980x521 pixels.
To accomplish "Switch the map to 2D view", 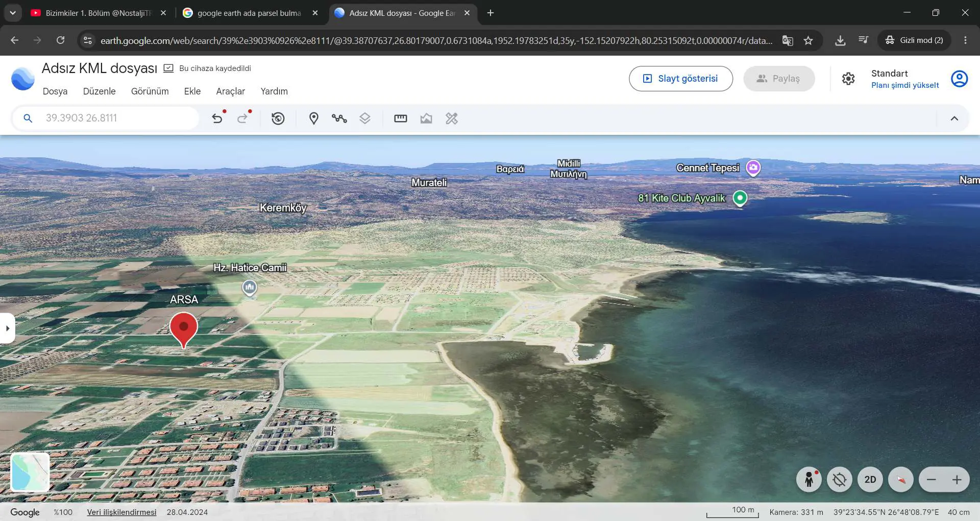I will point(870,480).
